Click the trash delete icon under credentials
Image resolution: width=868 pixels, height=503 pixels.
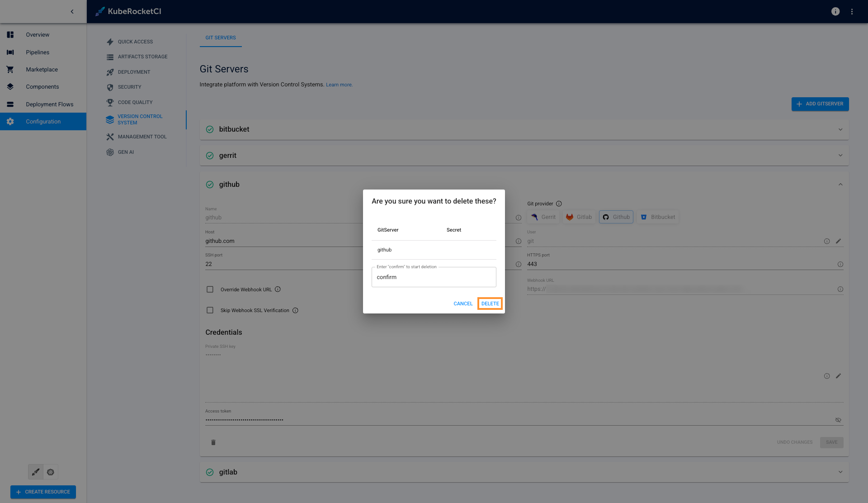click(213, 442)
